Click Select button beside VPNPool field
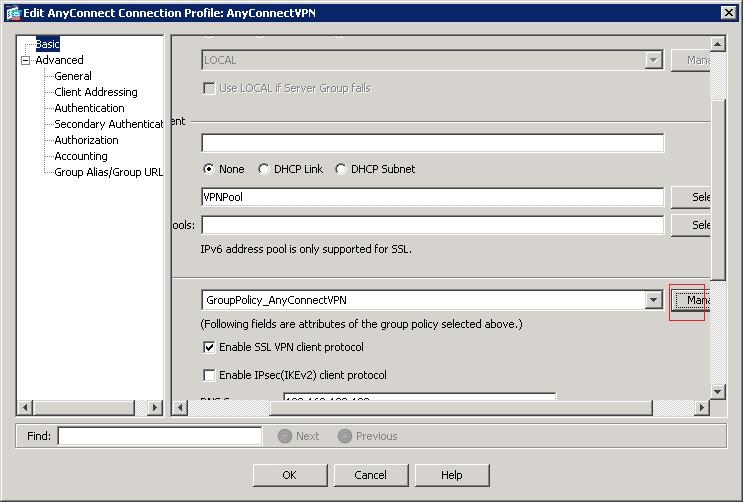This screenshot has width=743, height=502. (x=690, y=197)
